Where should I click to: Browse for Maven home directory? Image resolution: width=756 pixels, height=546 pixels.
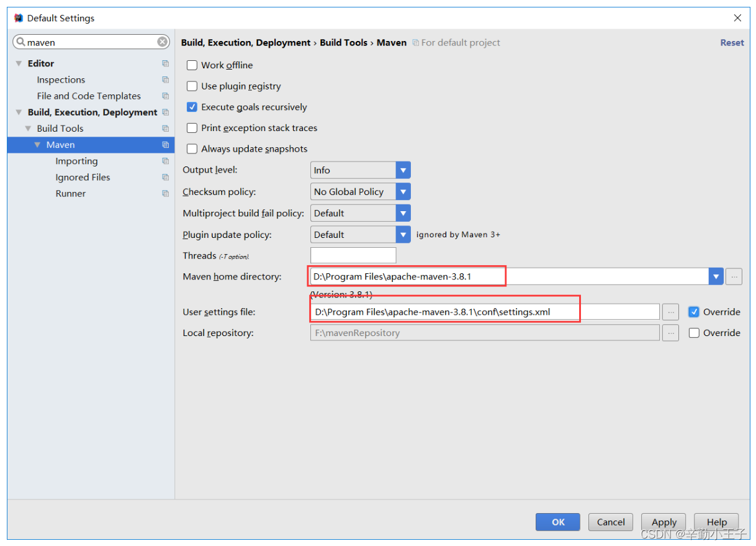(x=734, y=276)
